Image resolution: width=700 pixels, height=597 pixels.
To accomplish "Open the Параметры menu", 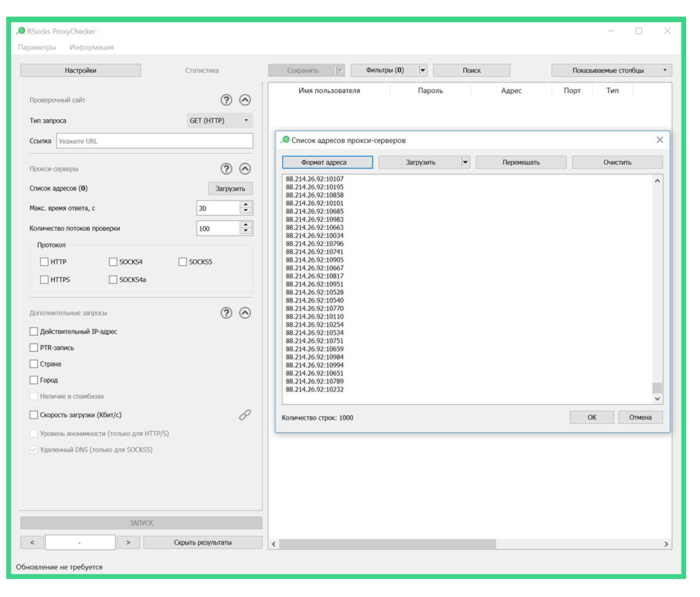I will click(x=37, y=47).
